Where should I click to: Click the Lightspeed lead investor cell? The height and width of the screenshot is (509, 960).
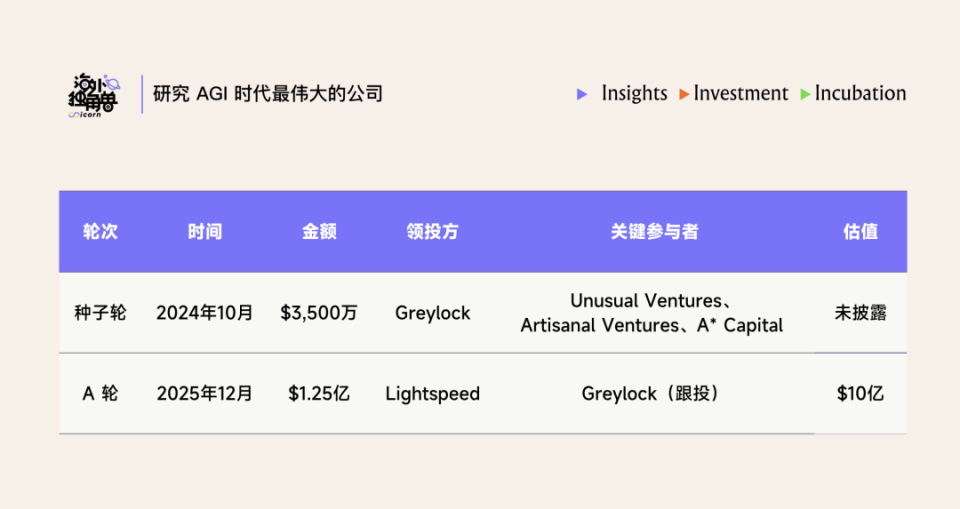pyautogui.click(x=432, y=394)
